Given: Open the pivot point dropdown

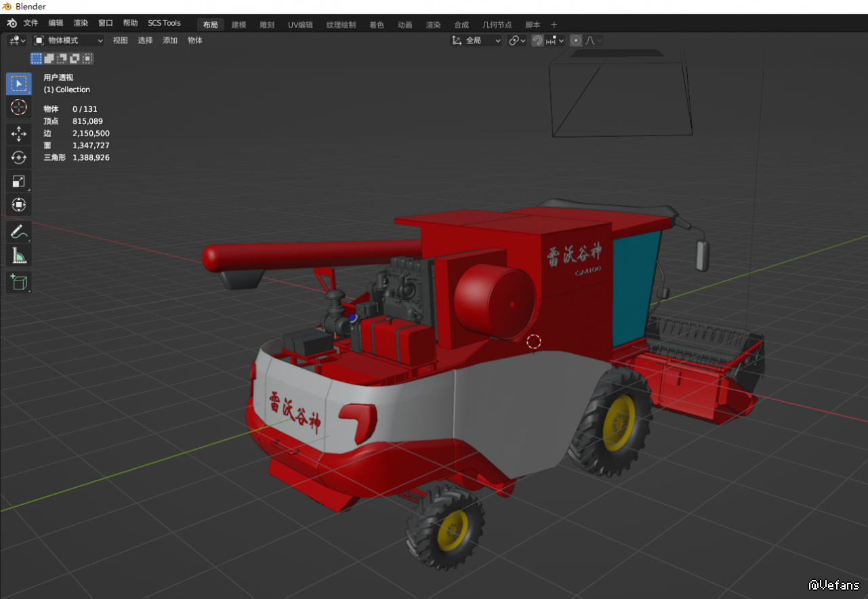Looking at the screenshot, I should 517,41.
